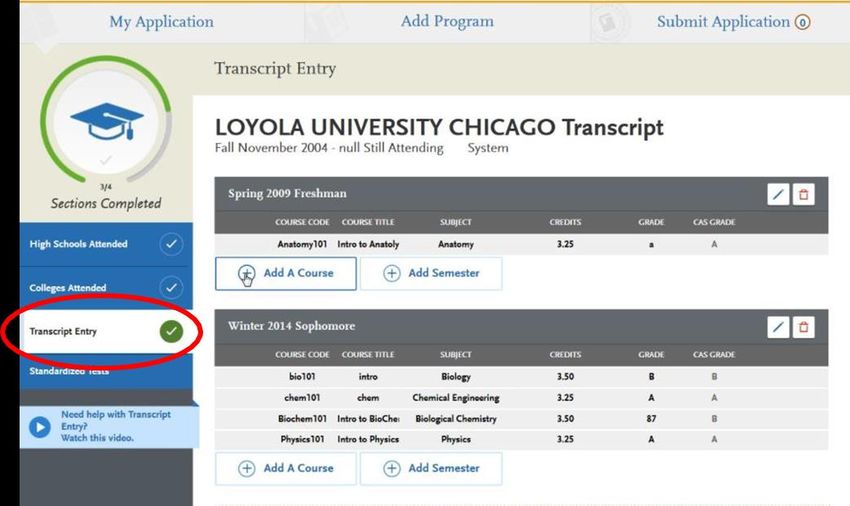Click the Submit Application count badge

click(x=802, y=22)
